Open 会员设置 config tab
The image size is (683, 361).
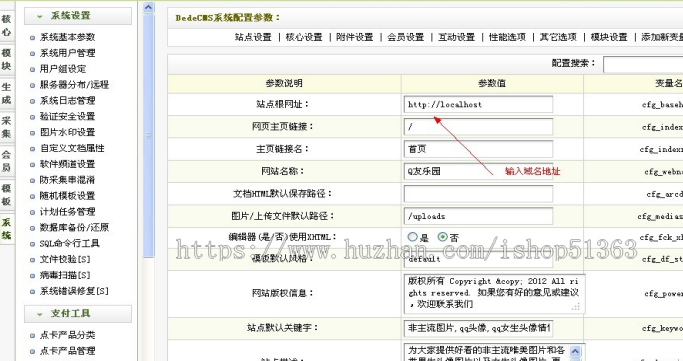tap(406, 37)
